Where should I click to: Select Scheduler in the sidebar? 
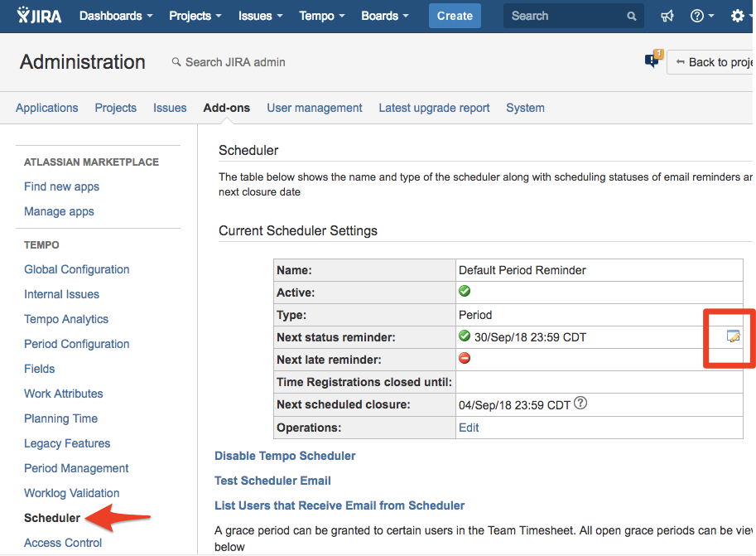click(52, 518)
